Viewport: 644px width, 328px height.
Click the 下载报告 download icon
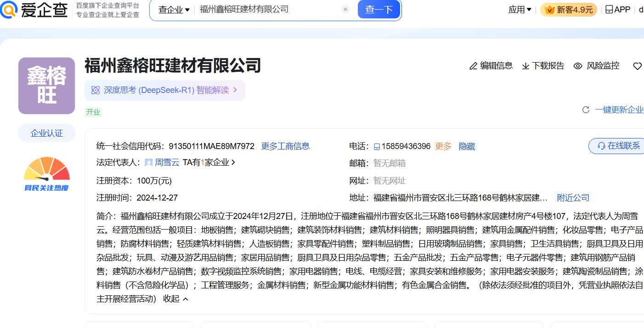coord(526,66)
